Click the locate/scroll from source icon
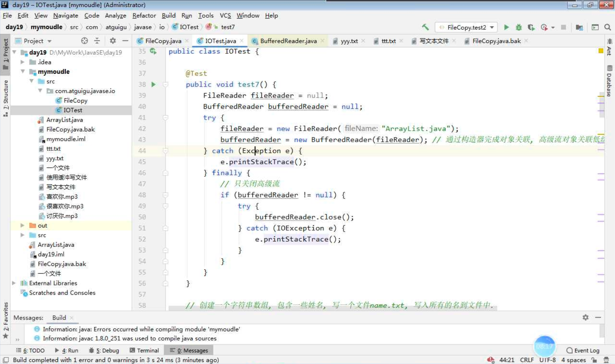 (85, 41)
